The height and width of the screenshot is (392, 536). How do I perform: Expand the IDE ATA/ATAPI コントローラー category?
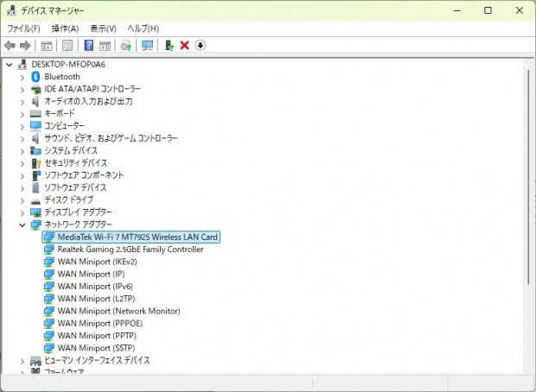pos(22,90)
